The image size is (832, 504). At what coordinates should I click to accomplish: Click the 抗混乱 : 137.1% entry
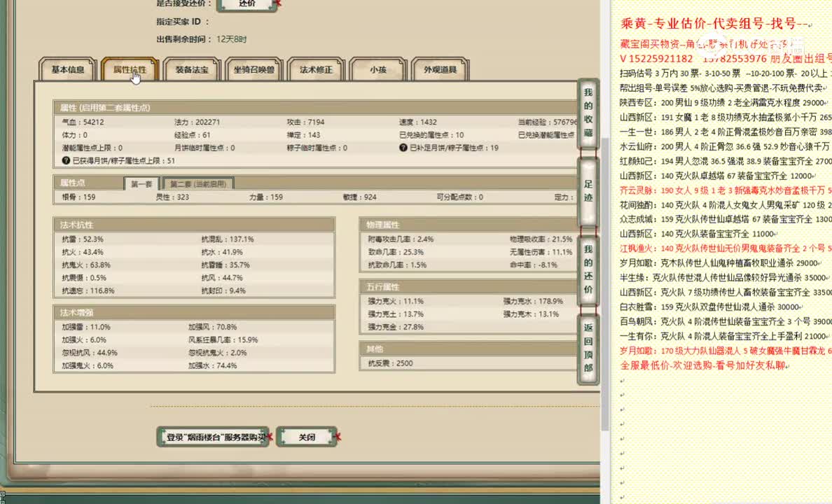point(228,239)
